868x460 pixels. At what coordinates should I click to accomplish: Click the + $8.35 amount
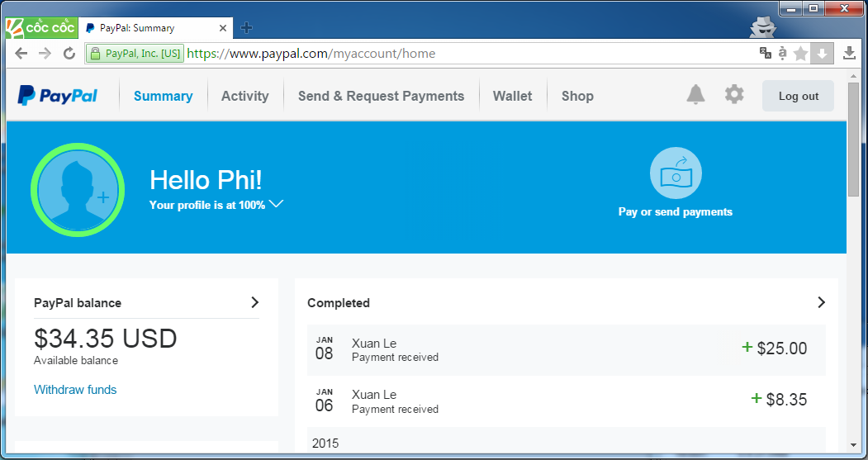(779, 399)
